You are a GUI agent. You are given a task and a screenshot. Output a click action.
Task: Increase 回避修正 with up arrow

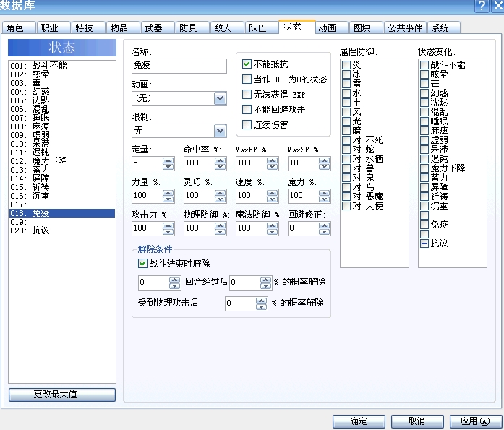(325, 225)
